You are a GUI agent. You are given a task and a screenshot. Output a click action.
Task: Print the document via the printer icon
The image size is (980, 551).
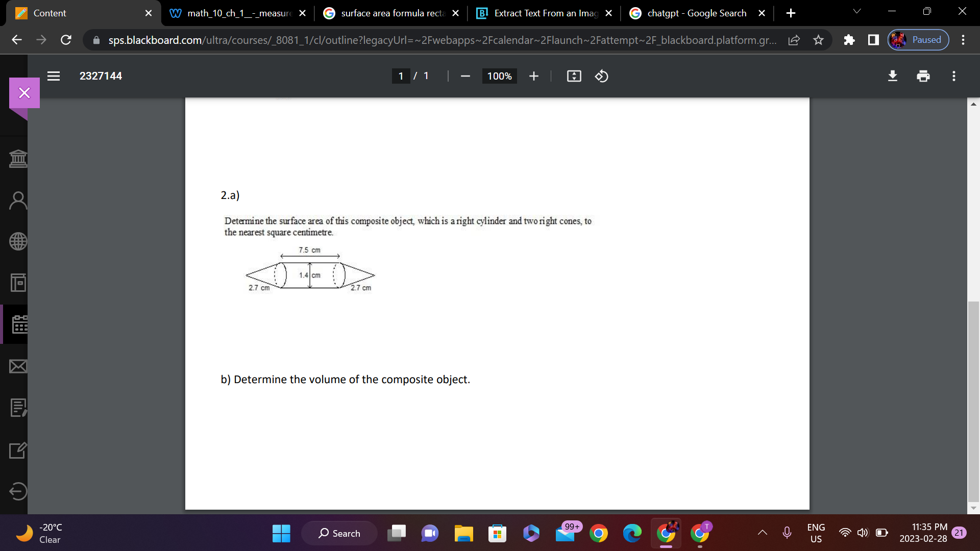tap(923, 76)
